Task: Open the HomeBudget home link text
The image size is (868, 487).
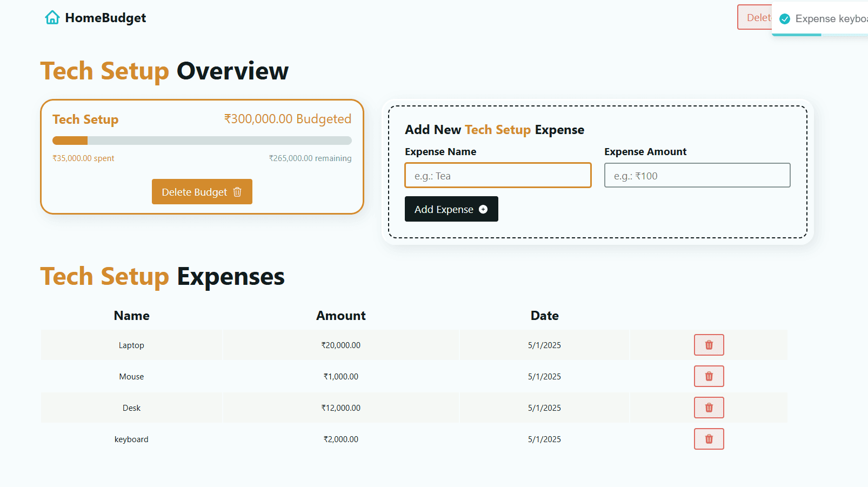Action: [x=105, y=18]
